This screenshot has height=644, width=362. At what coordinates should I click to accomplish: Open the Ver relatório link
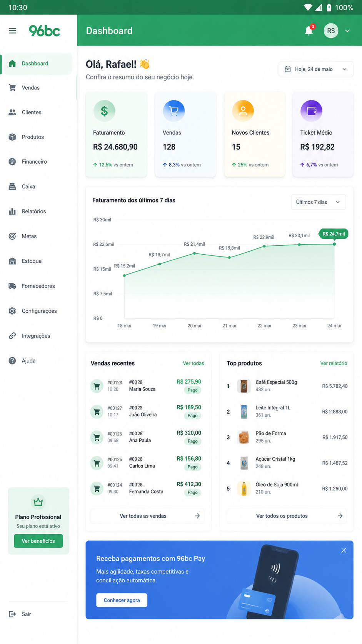point(334,363)
